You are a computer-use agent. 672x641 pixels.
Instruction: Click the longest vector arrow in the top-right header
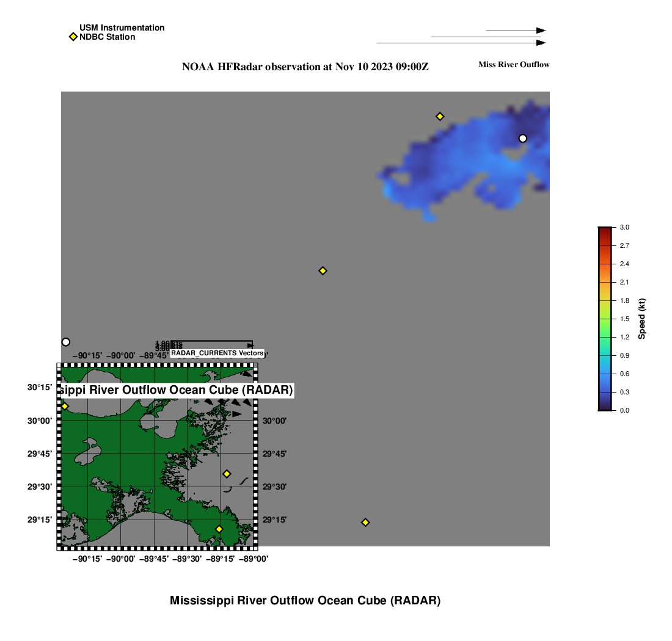coord(461,43)
